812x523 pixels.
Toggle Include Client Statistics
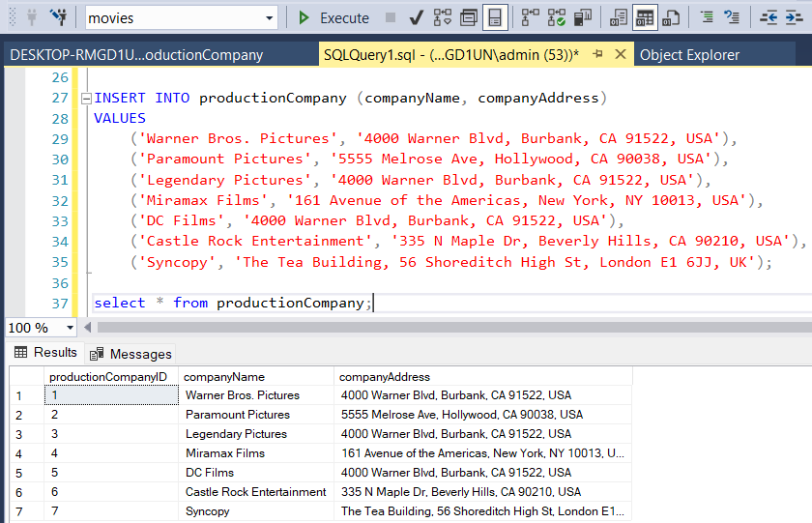coord(583,17)
